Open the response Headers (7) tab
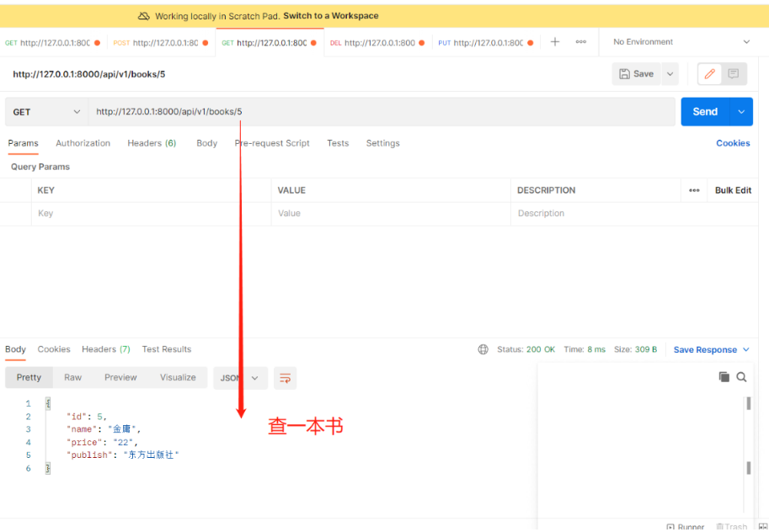The width and height of the screenshot is (769, 532). tap(106, 349)
